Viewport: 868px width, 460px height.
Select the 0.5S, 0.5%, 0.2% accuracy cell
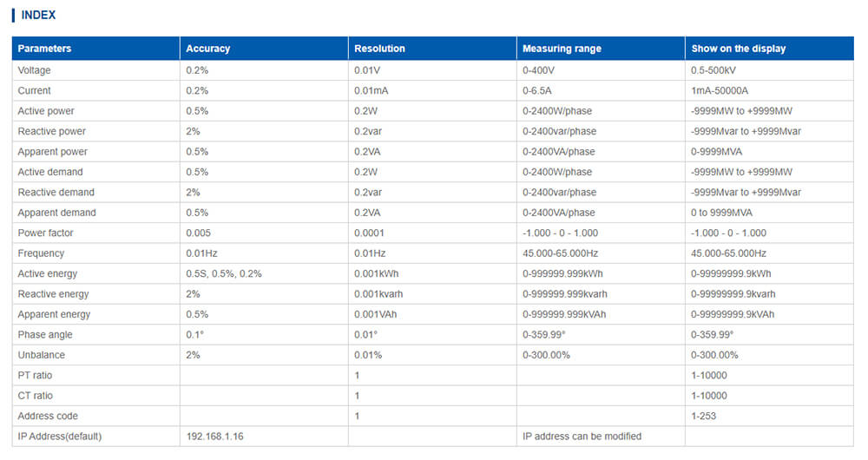(224, 273)
